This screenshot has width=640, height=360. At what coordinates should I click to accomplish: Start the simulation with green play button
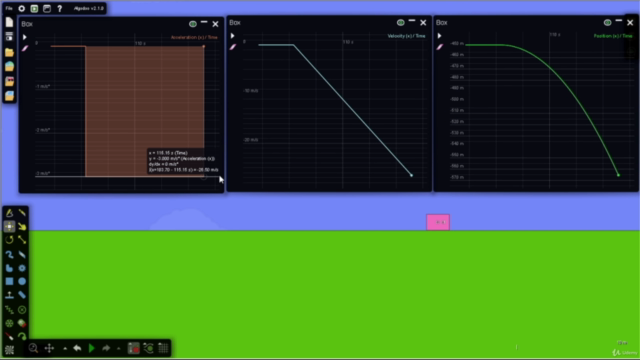(x=92, y=348)
